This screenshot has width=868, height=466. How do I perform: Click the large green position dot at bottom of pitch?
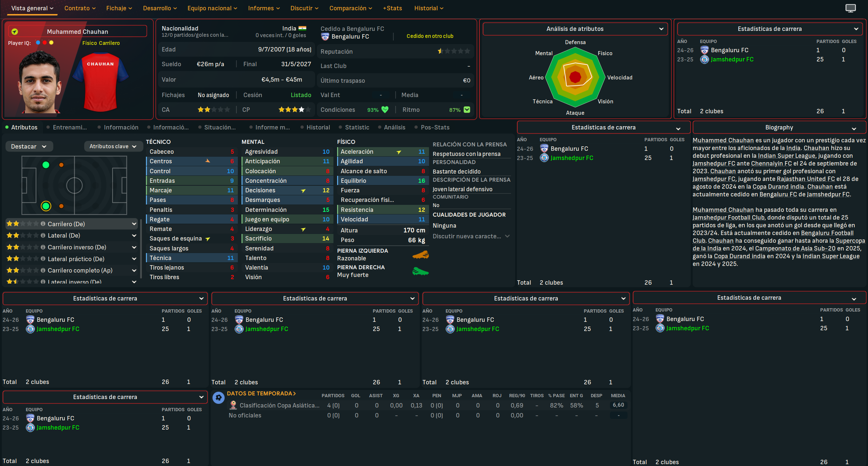point(46,206)
